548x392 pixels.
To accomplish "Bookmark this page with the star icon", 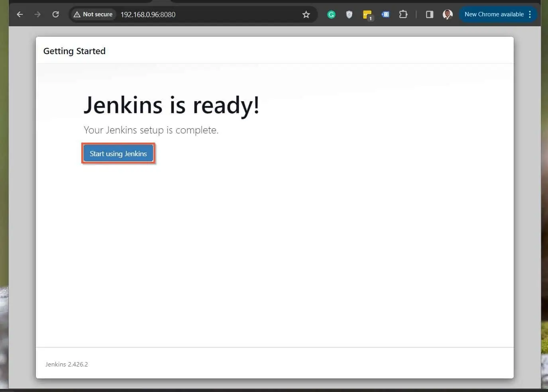I will pyautogui.click(x=306, y=14).
